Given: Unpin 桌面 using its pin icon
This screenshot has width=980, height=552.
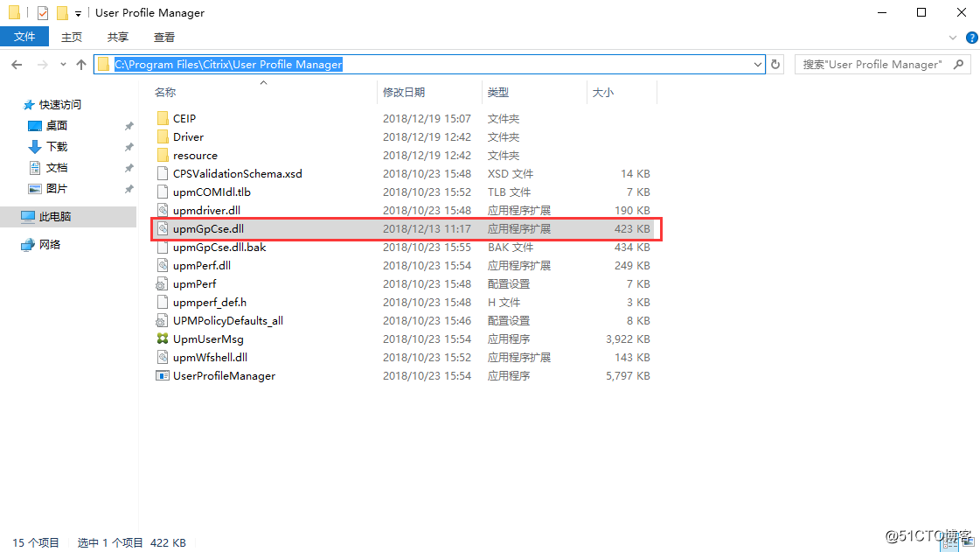Looking at the screenshot, I should [129, 126].
